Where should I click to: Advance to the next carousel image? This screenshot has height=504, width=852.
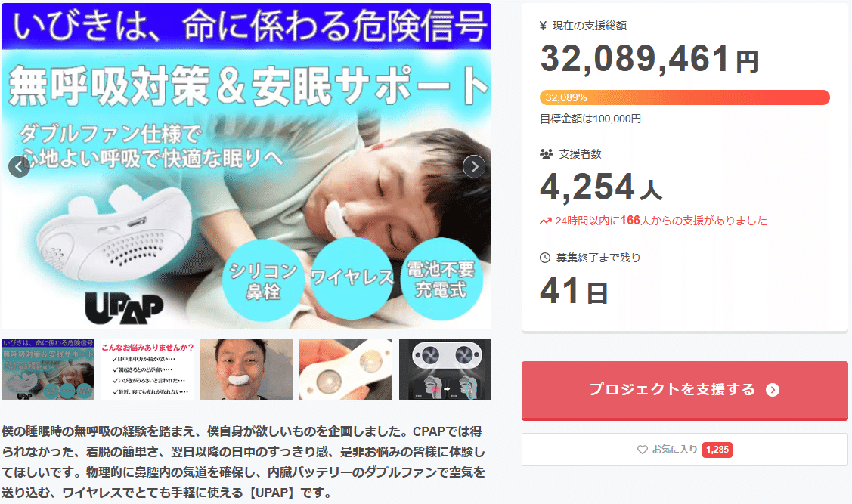click(x=474, y=167)
